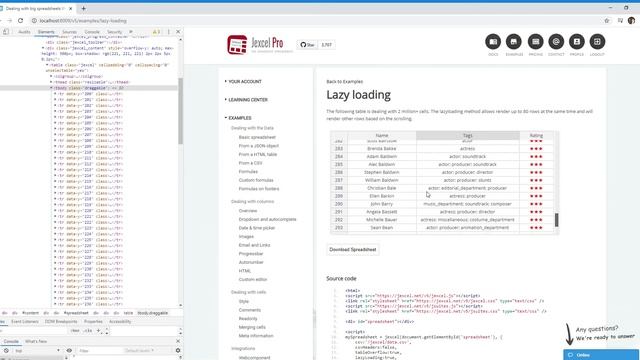The image size is (640, 360).
Task: Open the Dropdown and autocomplete link
Action: pyautogui.click(x=267, y=220)
